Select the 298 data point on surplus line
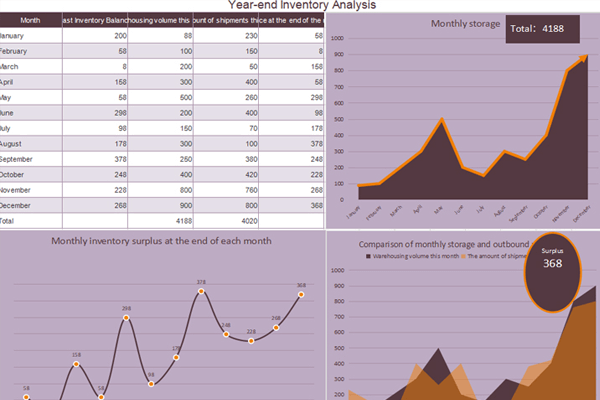The image size is (600, 400). point(127,318)
